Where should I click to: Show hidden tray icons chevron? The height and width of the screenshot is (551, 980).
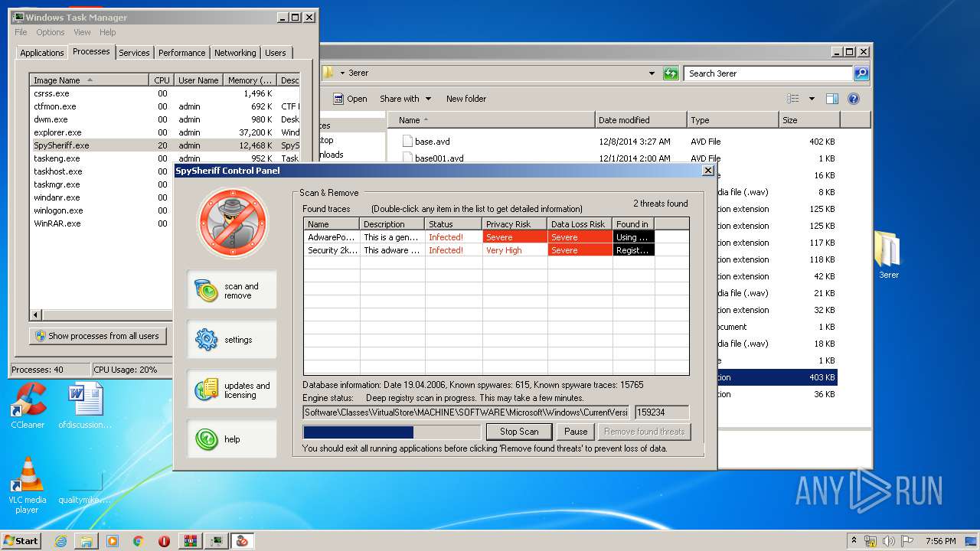coord(854,541)
